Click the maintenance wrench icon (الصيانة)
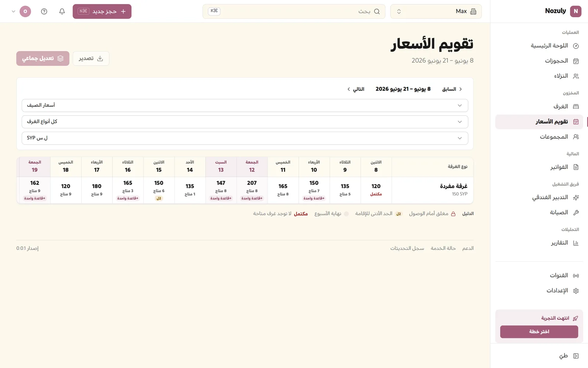 [576, 213]
